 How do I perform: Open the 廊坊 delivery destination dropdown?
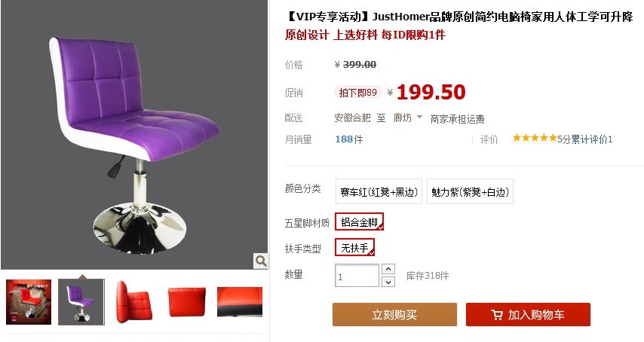[407, 118]
